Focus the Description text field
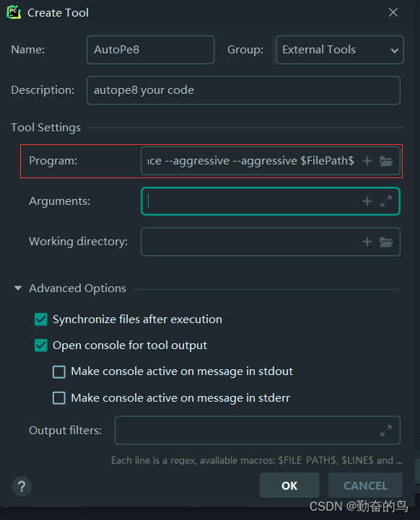420x520 pixels. click(x=243, y=90)
